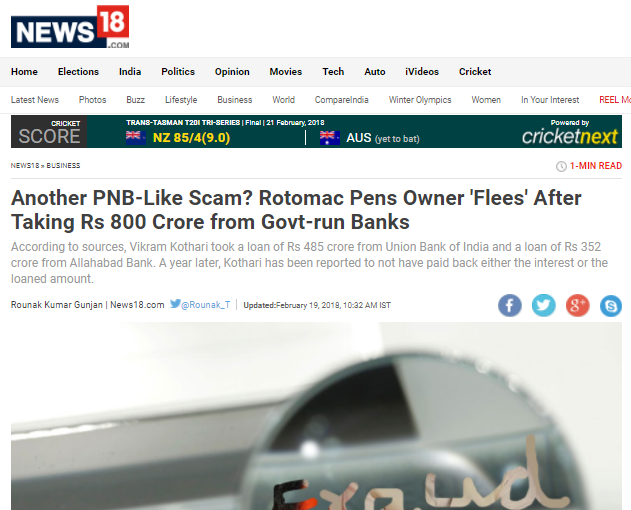
Task: Share article via Facebook icon
Action: click(509, 306)
